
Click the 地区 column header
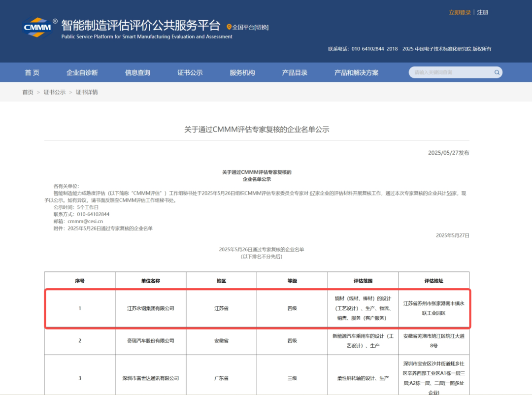pyautogui.click(x=221, y=281)
